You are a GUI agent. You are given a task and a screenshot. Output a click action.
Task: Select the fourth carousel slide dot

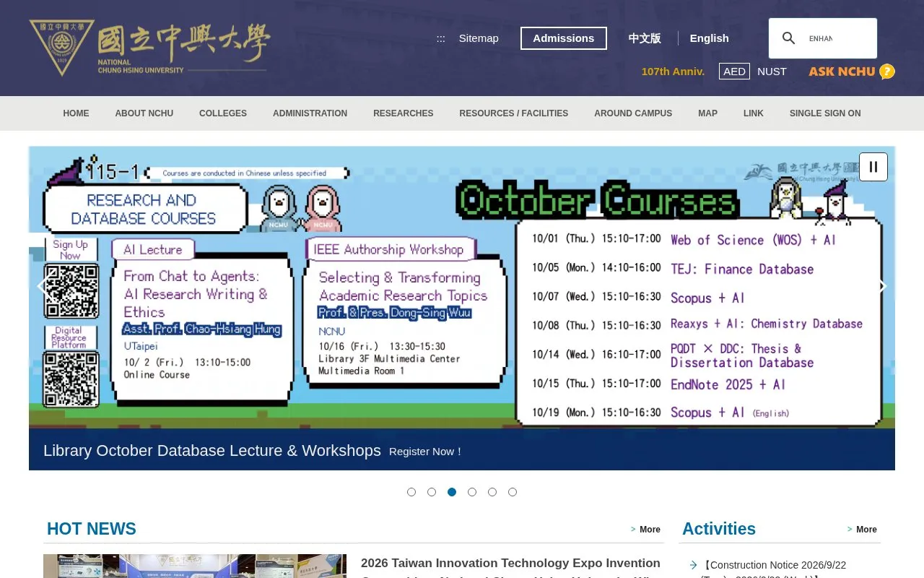pos(472,492)
